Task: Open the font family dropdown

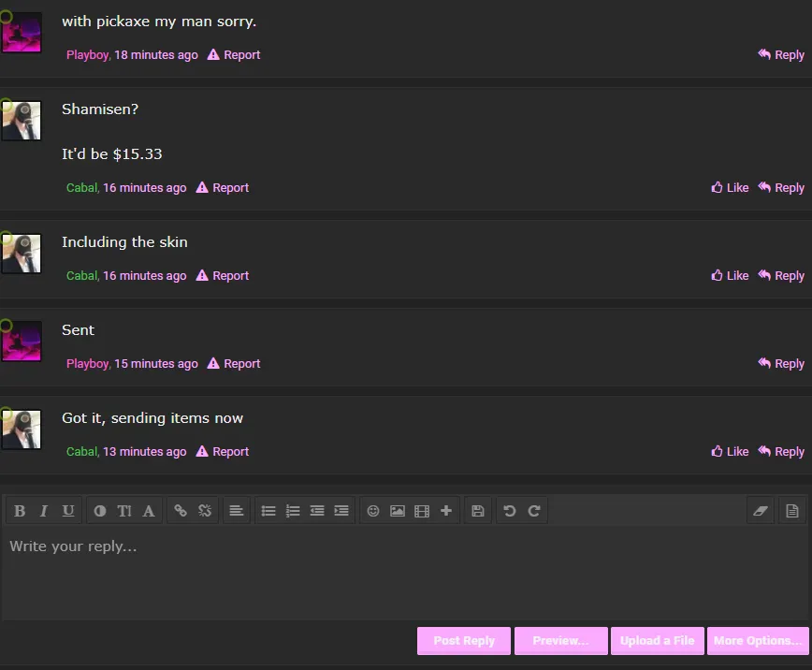Action: 149,511
